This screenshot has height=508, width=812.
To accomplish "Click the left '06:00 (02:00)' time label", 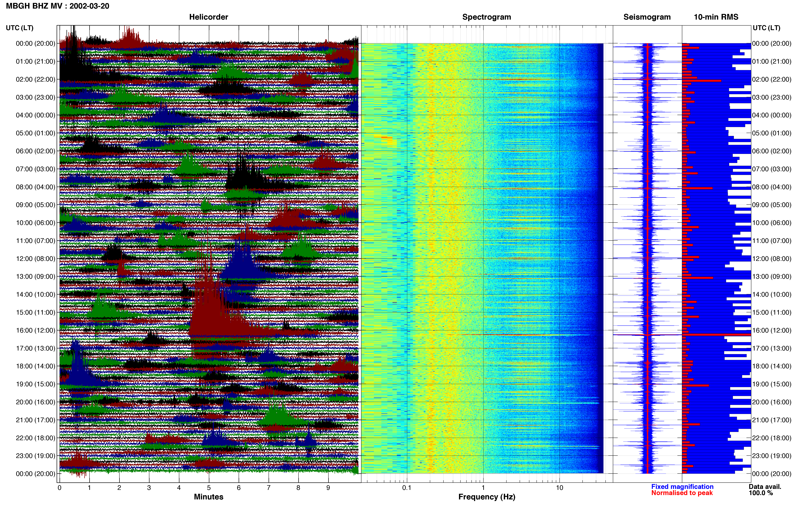I will click(x=36, y=151).
